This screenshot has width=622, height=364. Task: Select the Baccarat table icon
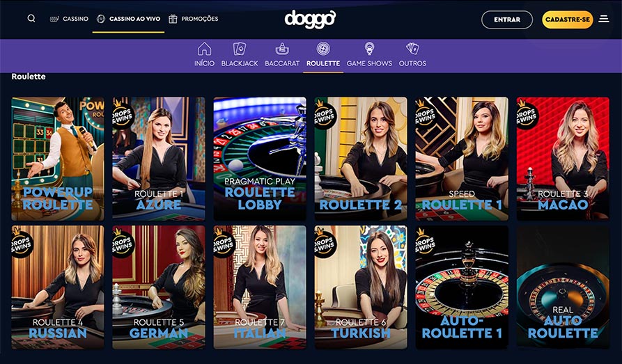click(x=282, y=49)
